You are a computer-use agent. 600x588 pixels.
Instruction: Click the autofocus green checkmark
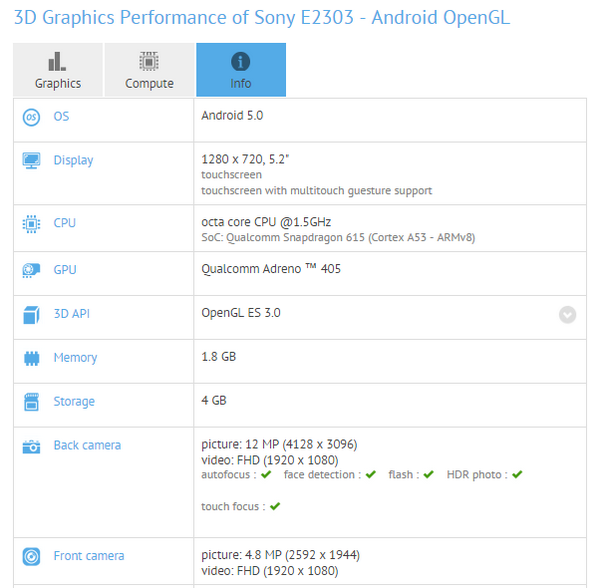(266, 475)
